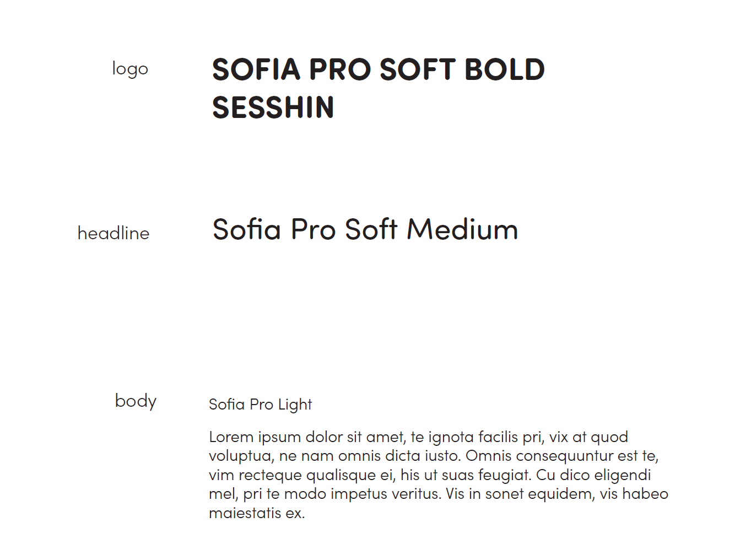This screenshot has height=560, width=751.
Task: Click "maiestatis ex." on the last line
Action: [x=257, y=513]
